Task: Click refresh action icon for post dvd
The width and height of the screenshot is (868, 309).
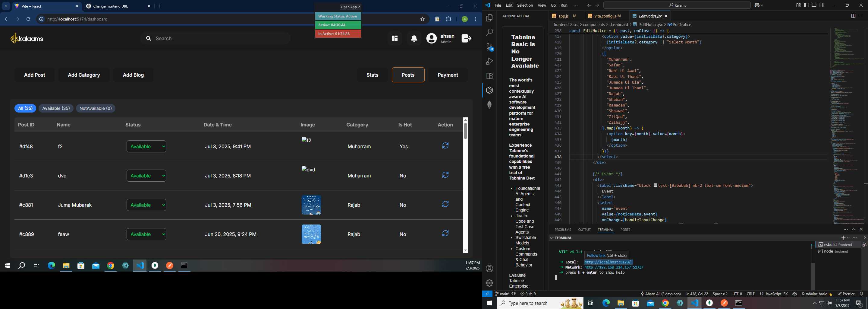Action: tap(445, 175)
